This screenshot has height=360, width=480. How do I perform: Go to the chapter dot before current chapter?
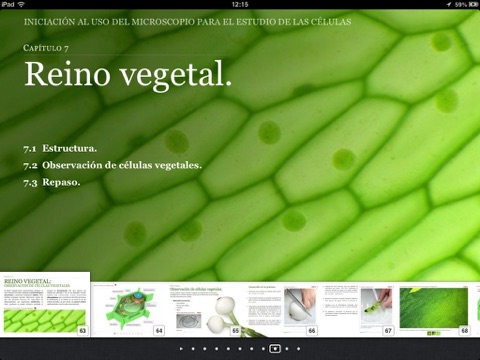pos(263,349)
